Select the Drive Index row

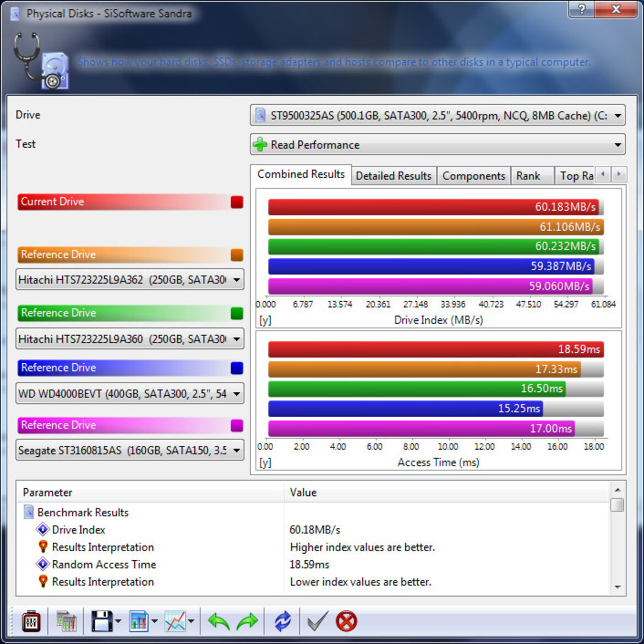[313, 530]
